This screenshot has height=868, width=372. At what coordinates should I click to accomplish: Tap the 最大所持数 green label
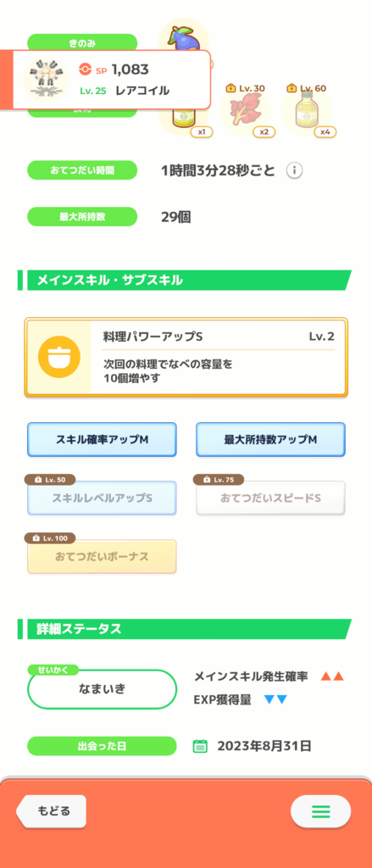pos(82,216)
